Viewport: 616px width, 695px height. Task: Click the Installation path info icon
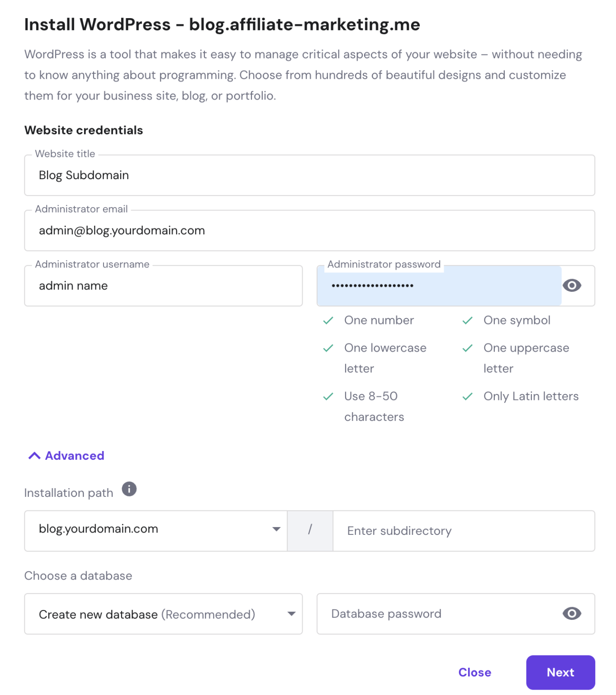tap(129, 489)
